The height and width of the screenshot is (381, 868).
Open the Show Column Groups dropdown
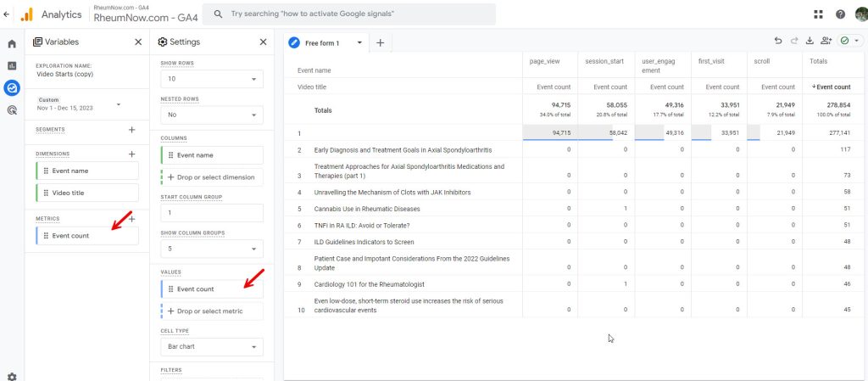(211, 249)
